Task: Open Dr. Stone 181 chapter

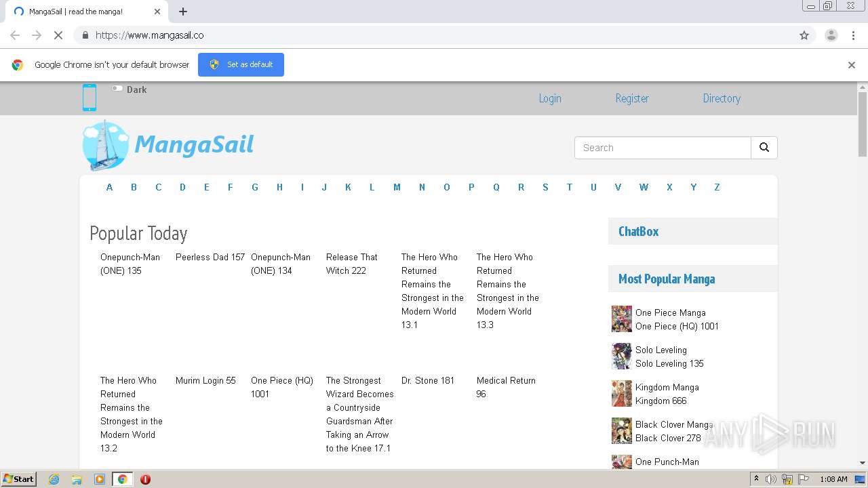Action: pos(428,380)
